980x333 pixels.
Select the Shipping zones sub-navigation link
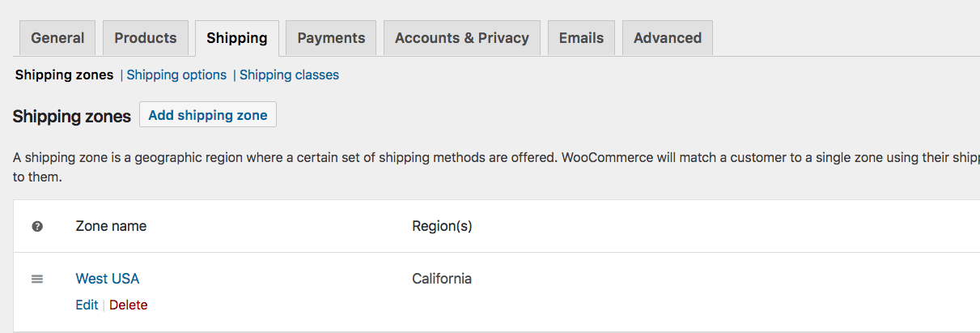click(x=65, y=75)
